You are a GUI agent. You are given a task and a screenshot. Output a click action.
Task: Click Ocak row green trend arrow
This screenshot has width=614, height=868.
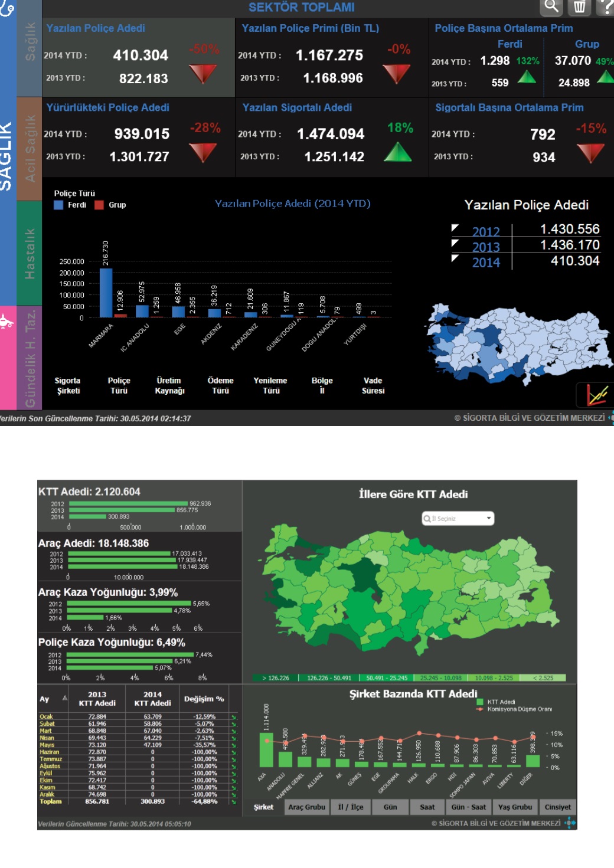pyautogui.click(x=233, y=717)
